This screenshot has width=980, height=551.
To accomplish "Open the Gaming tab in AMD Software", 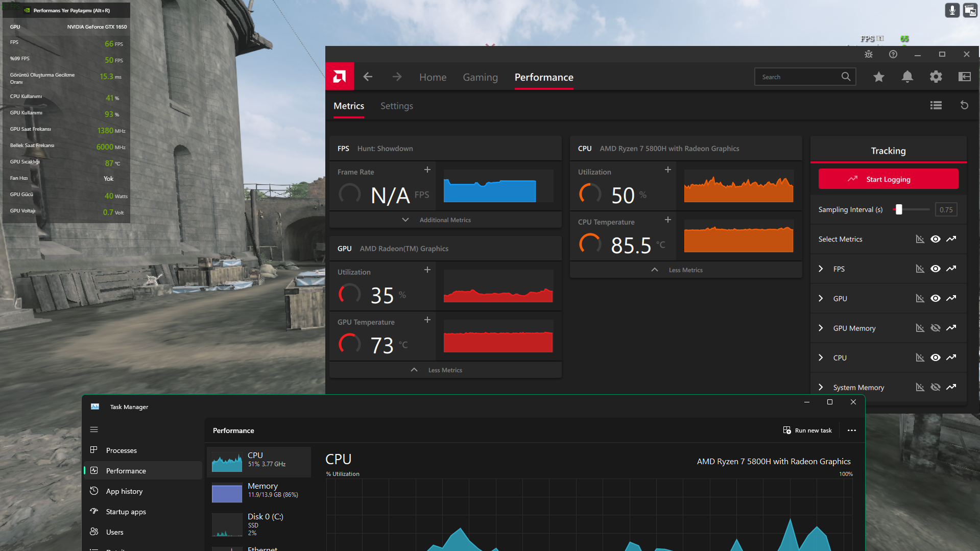I will [480, 77].
